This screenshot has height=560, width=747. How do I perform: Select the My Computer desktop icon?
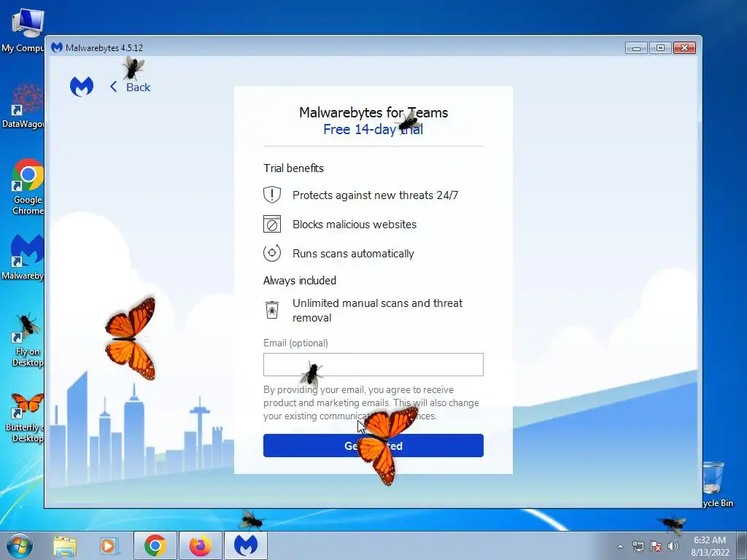23,31
